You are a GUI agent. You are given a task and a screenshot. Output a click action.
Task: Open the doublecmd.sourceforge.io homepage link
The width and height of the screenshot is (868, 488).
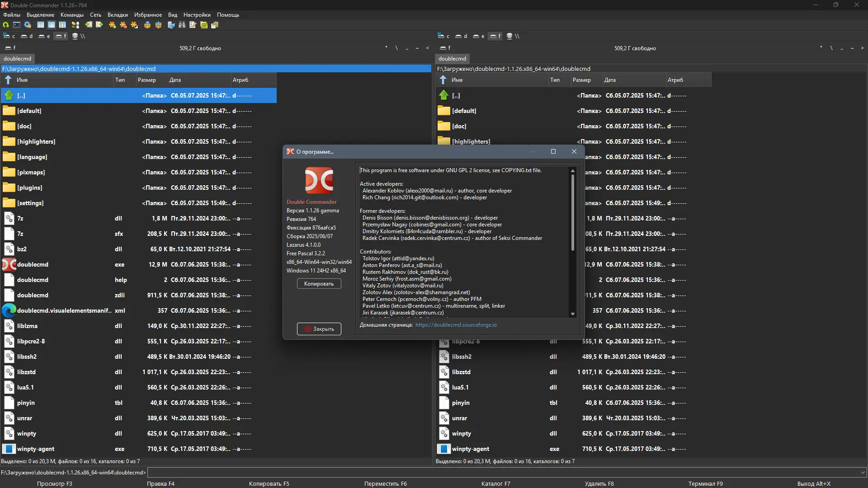(456, 325)
